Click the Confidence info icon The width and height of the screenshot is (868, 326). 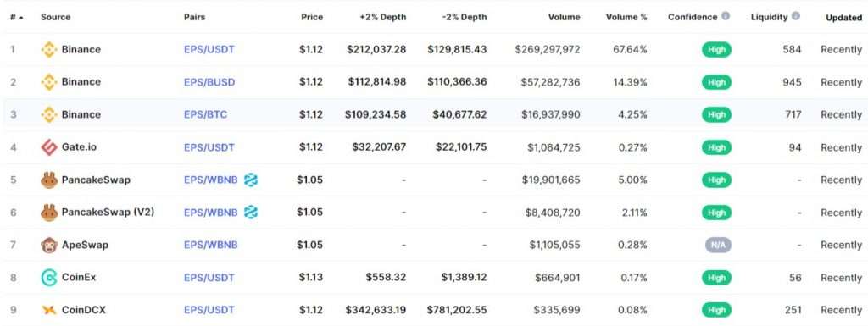click(x=726, y=16)
